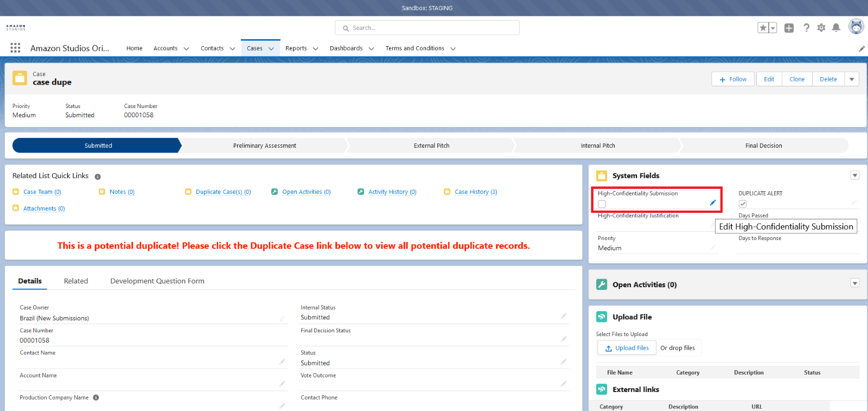
Task: Click the edit navigation pencil icon
Action: [x=861, y=49]
